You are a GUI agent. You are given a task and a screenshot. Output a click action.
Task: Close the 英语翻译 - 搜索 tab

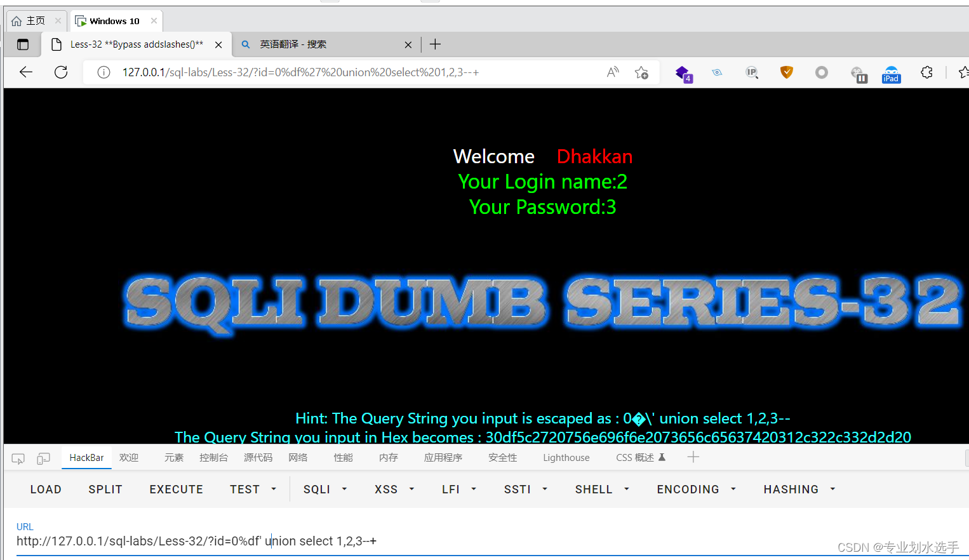click(408, 44)
